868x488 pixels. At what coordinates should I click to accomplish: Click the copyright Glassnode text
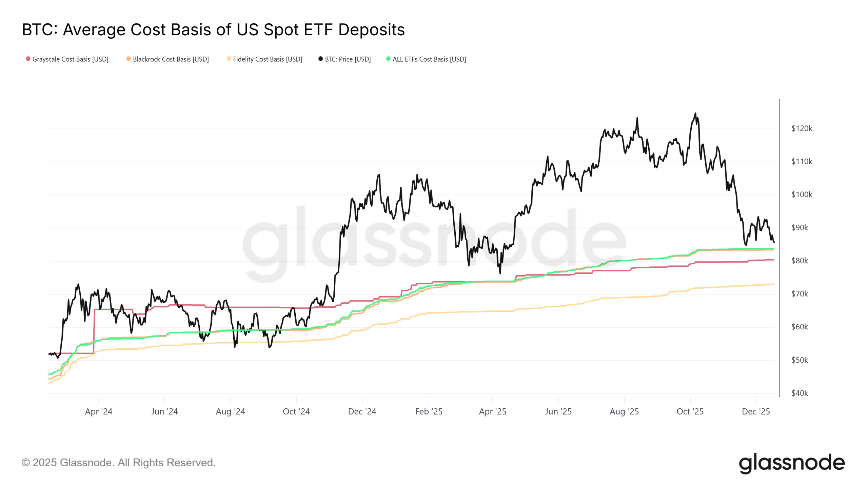(x=118, y=463)
